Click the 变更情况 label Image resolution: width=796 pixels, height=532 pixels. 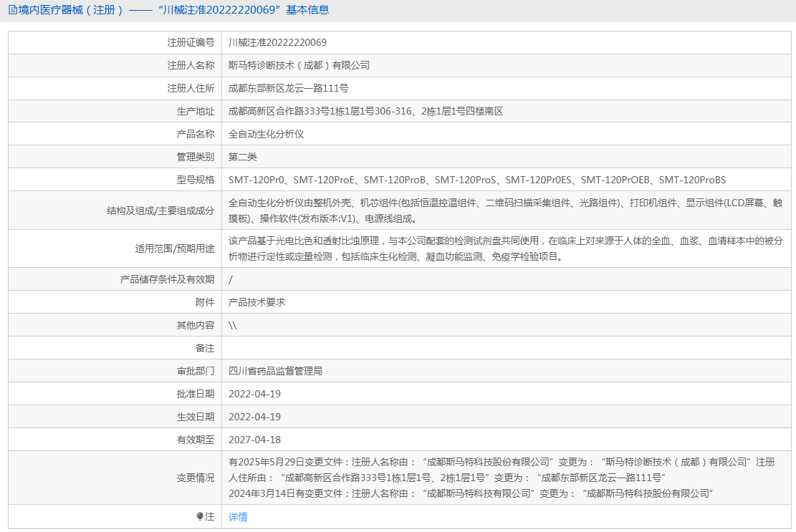pos(196,478)
